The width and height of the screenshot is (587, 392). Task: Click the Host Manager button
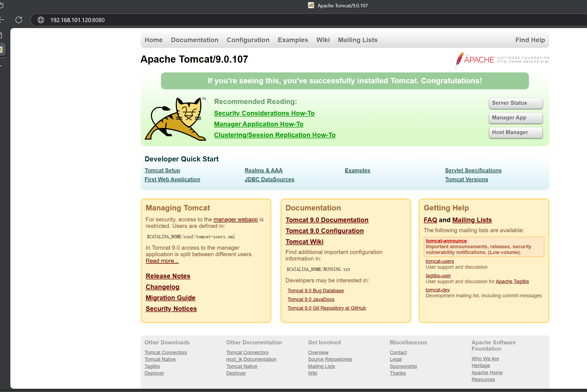pyautogui.click(x=516, y=133)
